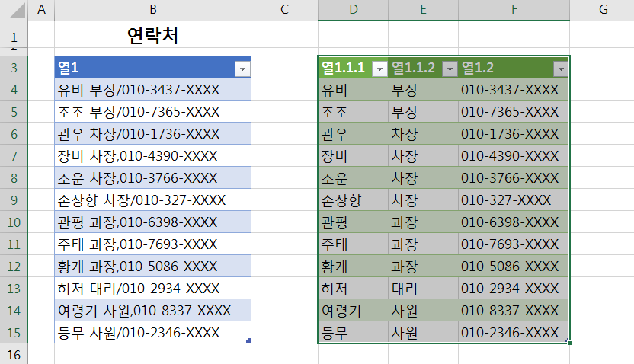Select column F header
Viewport: 634px width, 364px height.
point(514,10)
